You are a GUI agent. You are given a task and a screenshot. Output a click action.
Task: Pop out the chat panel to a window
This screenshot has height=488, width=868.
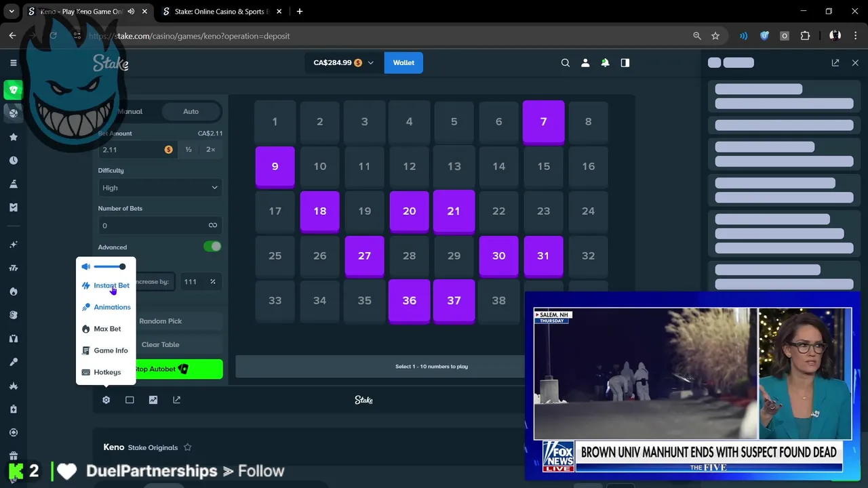pyautogui.click(x=835, y=62)
